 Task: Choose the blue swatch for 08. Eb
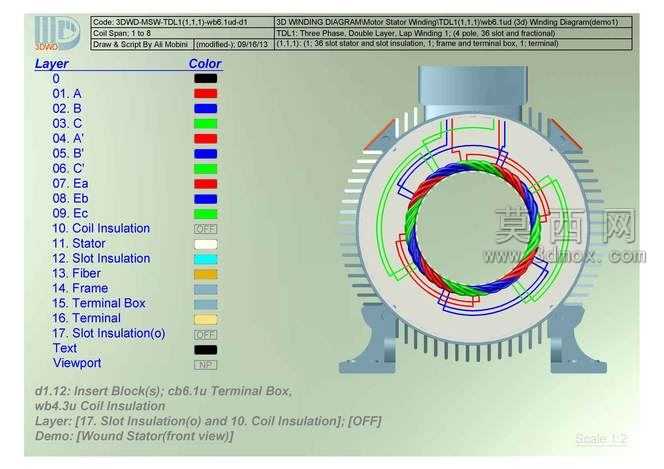[205, 199]
